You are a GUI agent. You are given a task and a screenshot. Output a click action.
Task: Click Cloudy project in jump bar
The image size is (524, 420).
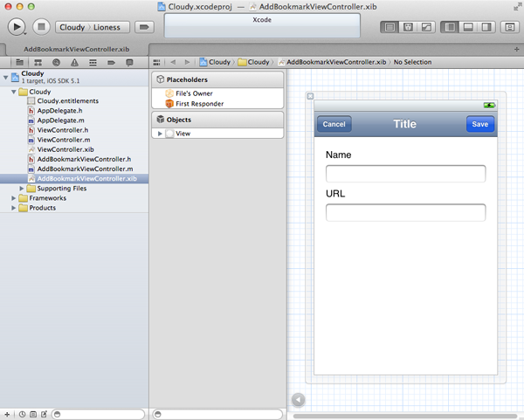[x=215, y=62]
